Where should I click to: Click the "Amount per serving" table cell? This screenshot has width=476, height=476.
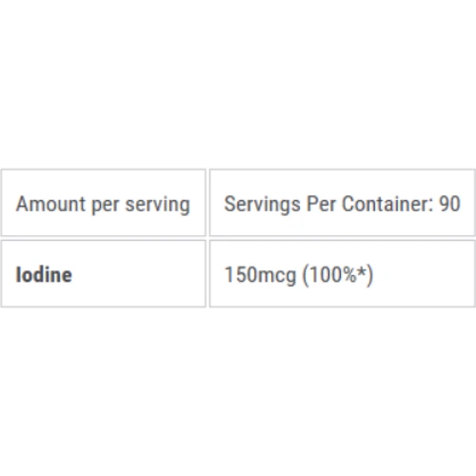pos(104,203)
